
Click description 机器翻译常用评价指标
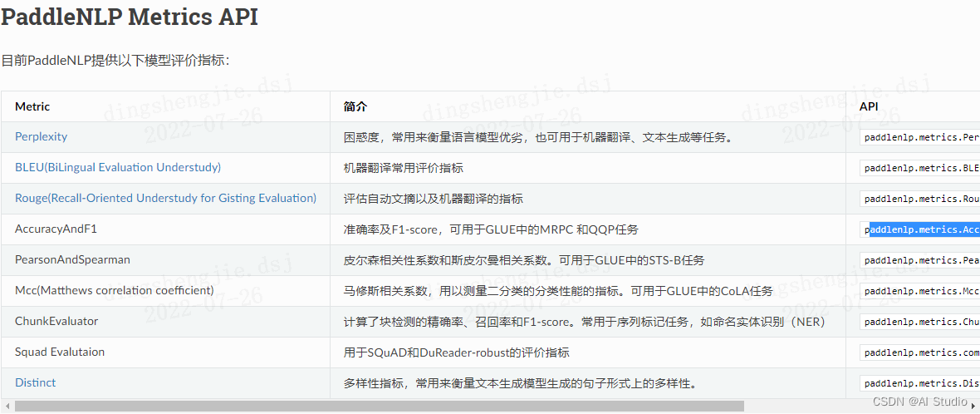click(403, 168)
